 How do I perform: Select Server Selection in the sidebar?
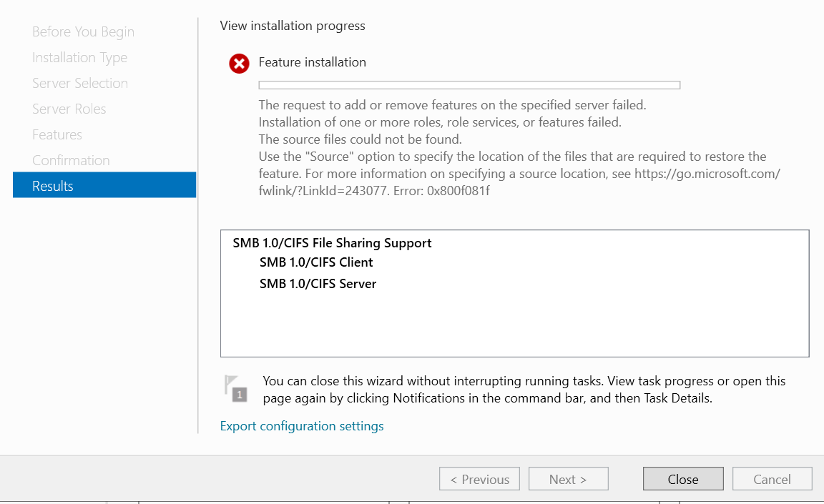click(80, 83)
